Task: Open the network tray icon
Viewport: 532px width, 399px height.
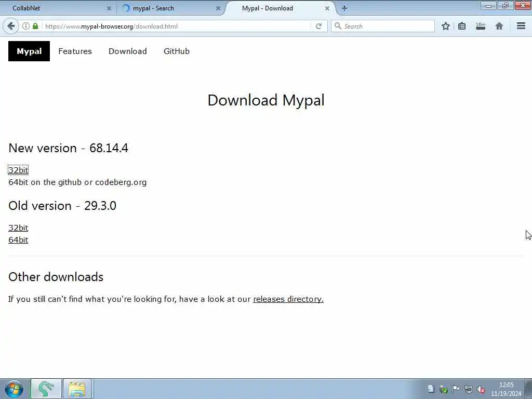Action: tap(469, 390)
